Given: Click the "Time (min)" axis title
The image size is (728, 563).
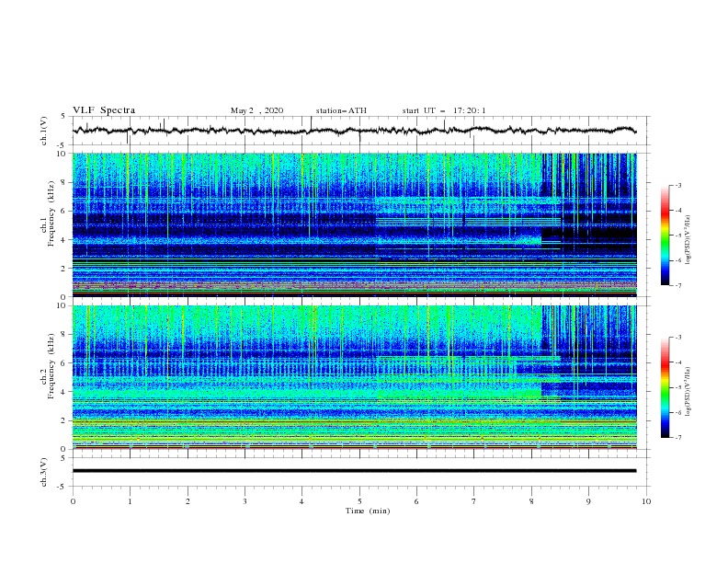Looking at the screenshot, I should point(368,511).
